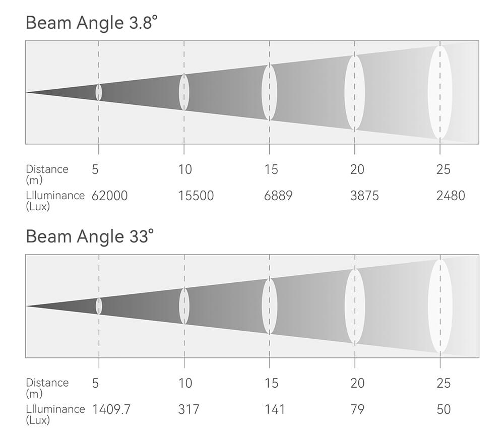504x430 pixels.
Task: Select the 317 lux value
Action: pyautogui.click(x=188, y=409)
